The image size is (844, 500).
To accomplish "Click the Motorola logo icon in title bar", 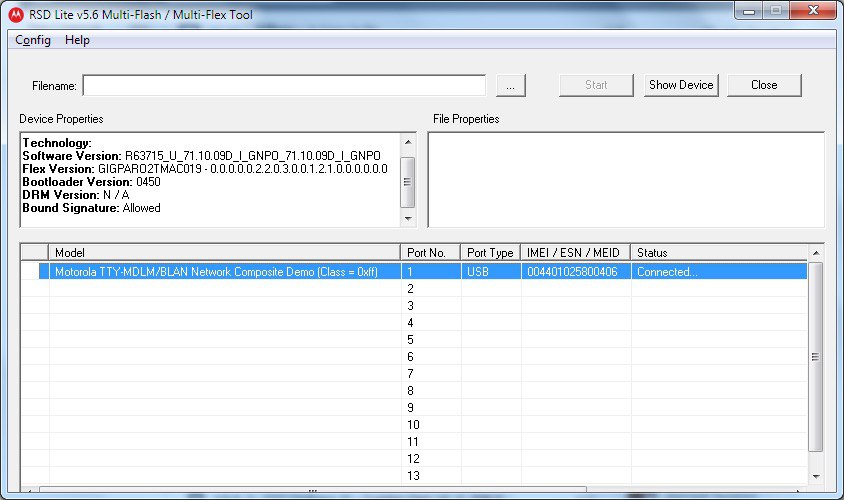I will coord(16,15).
